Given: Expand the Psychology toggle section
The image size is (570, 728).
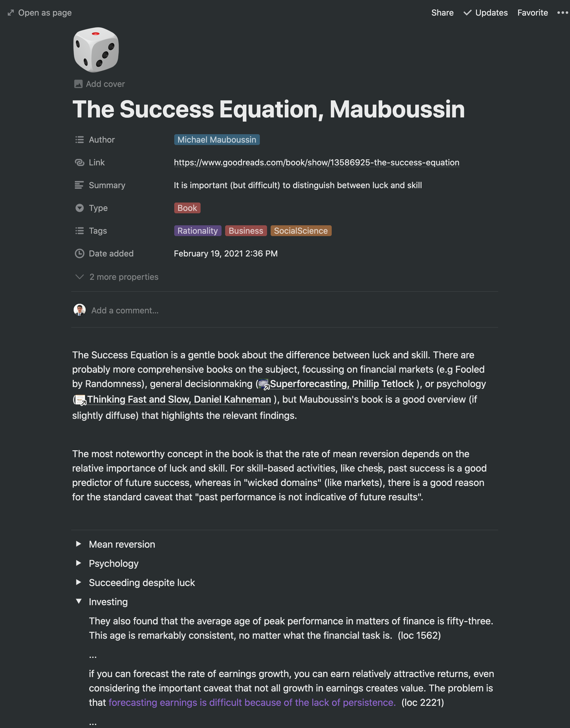Looking at the screenshot, I should 78,563.
